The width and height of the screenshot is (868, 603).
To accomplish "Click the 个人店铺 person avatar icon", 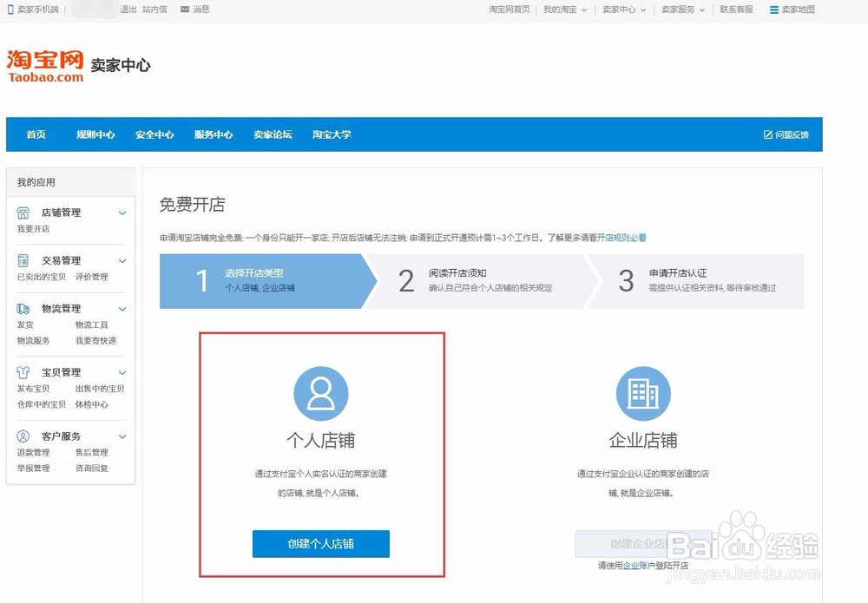I will (x=320, y=393).
